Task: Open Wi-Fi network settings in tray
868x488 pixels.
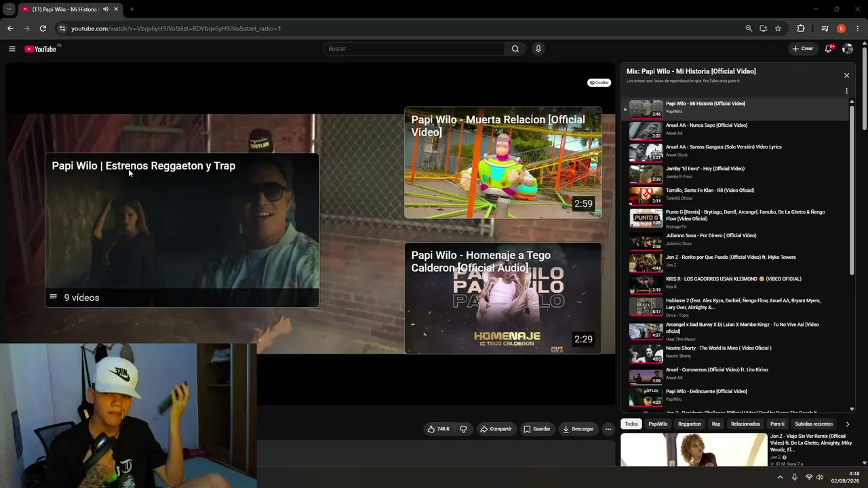Action: 809,477
